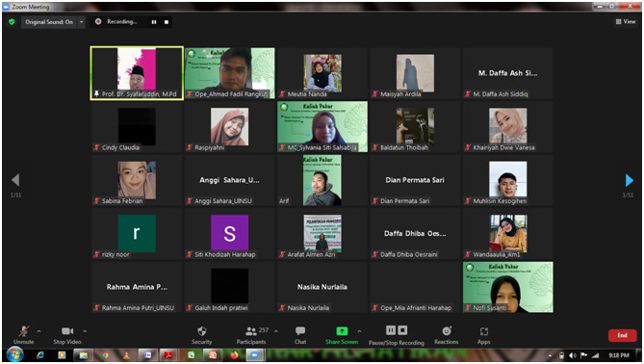The height and width of the screenshot is (364, 644).
Task: Open dropdown arrow beside Original Sound
Action: point(81,22)
